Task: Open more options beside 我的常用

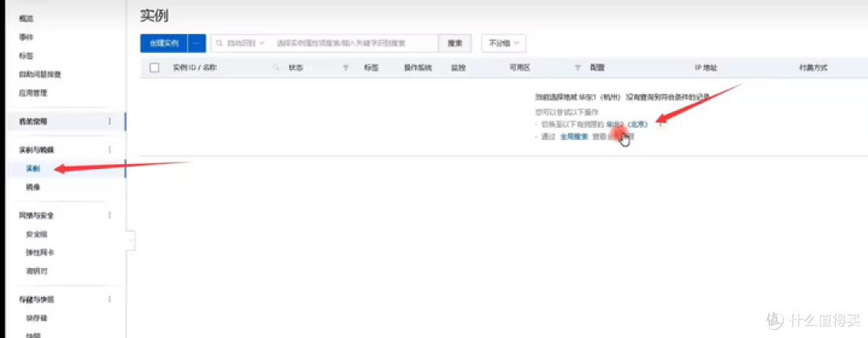Action: [x=109, y=122]
